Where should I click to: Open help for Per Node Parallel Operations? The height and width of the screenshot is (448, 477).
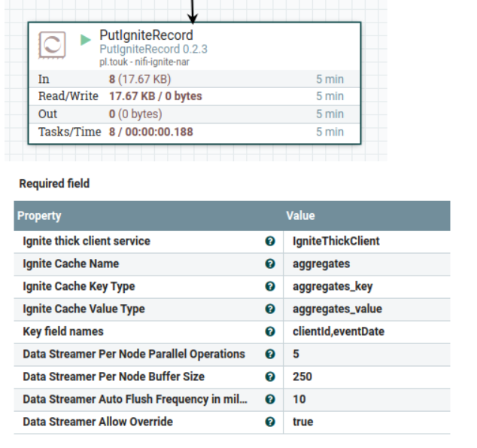pos(270,354)
